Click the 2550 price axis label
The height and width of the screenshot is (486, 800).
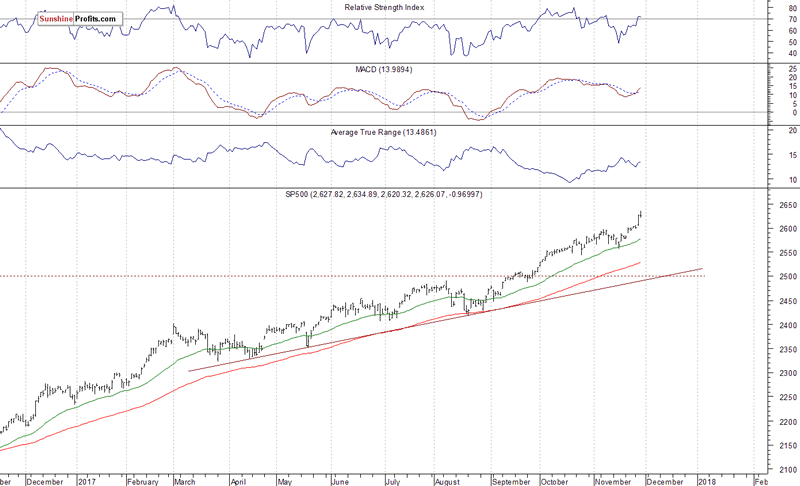pos(789,253)
